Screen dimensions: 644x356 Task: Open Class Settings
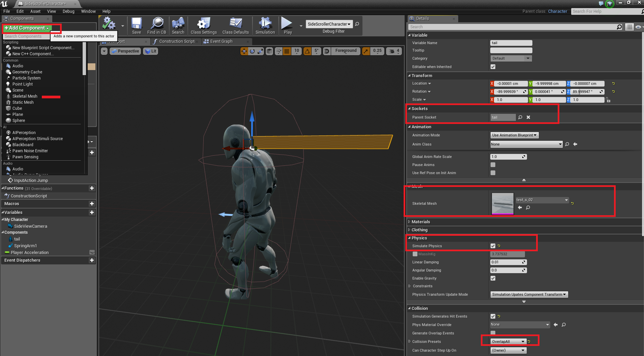click(204, 26)
